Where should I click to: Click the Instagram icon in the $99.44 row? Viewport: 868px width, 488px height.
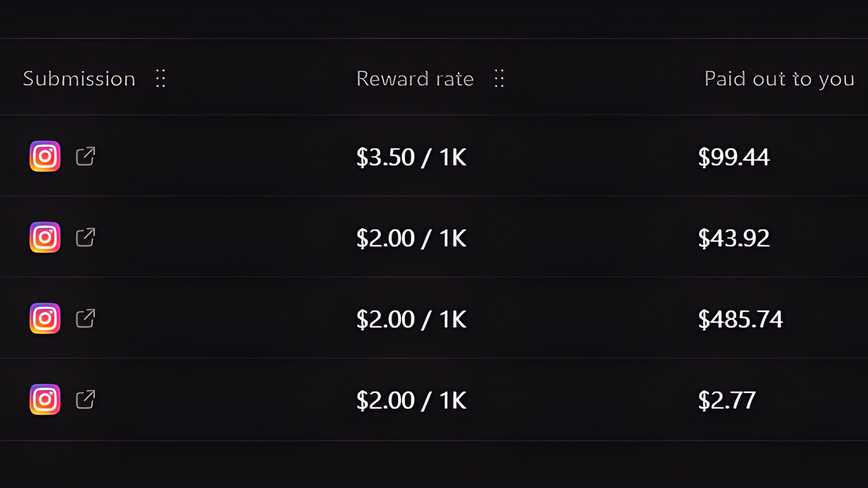point(45,156)
